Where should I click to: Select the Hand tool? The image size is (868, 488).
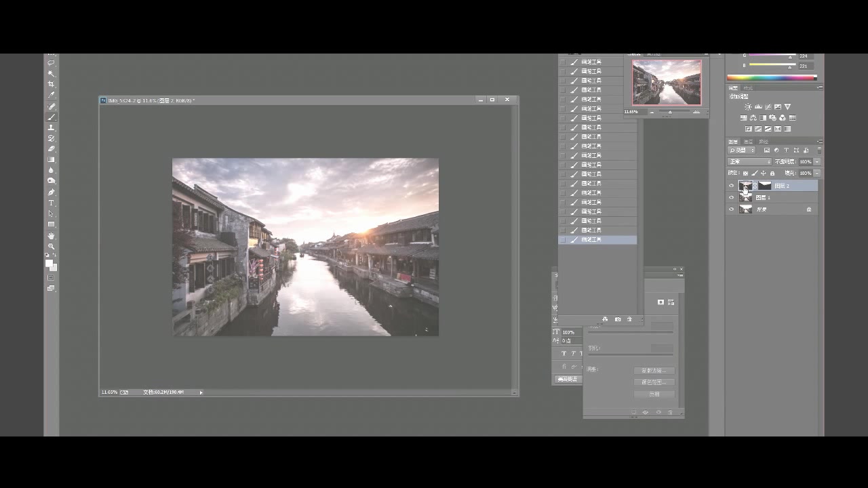[51, 236]
